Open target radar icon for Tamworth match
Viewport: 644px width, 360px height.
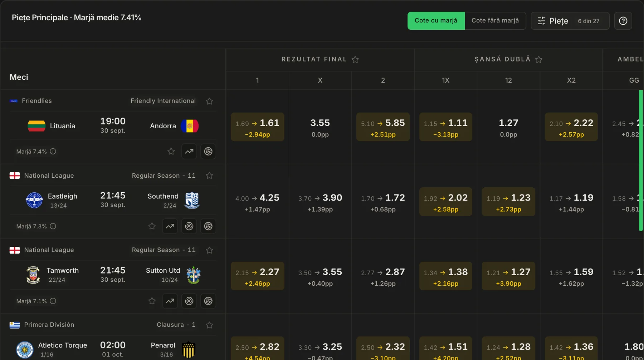189,301
